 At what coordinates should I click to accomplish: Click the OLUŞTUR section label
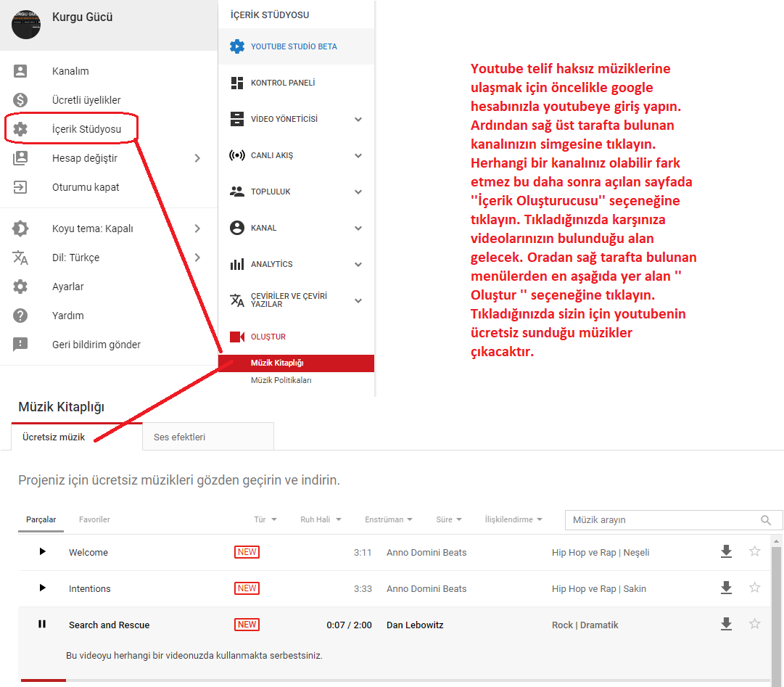268,337
